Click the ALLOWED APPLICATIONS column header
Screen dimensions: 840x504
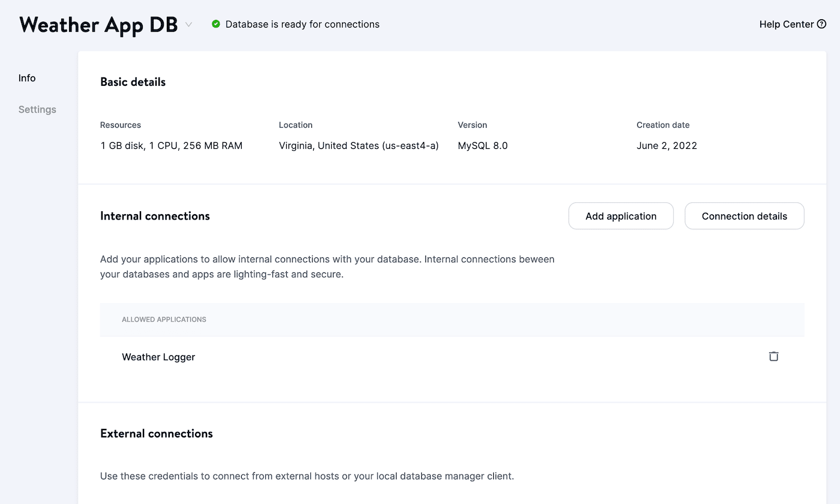164,319
